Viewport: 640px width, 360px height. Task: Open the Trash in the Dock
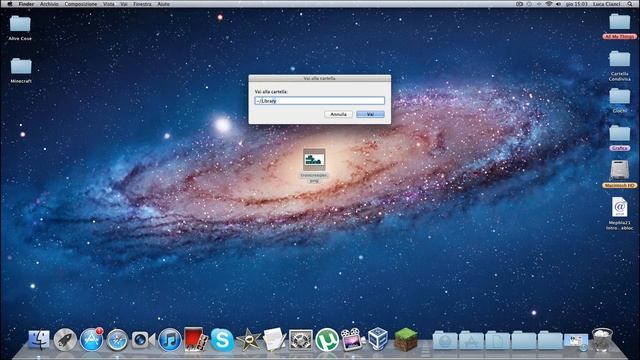(602, 340)
